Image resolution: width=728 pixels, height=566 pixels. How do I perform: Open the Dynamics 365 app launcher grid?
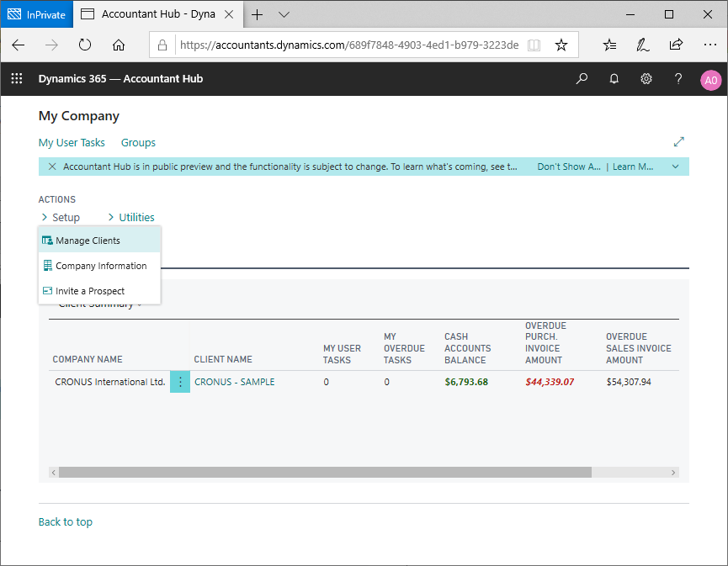(17, 79)
